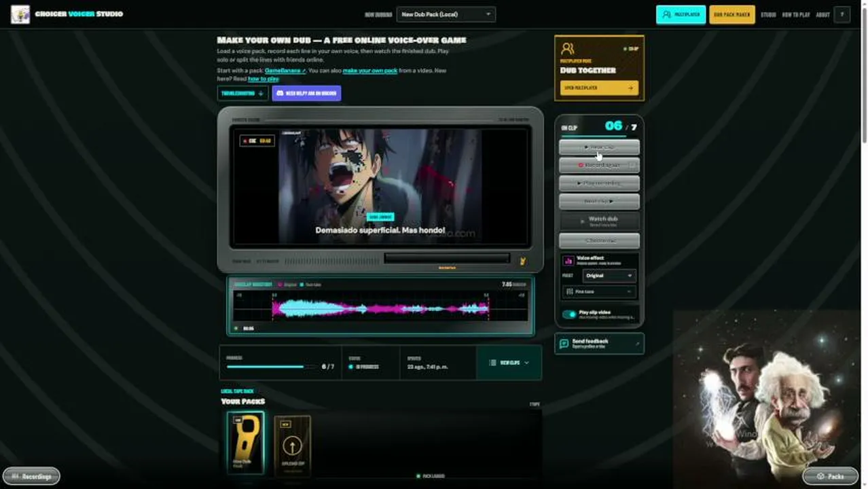Screen dimensions: 868x489
Task: Click Hear clip button
Action: 599,147
